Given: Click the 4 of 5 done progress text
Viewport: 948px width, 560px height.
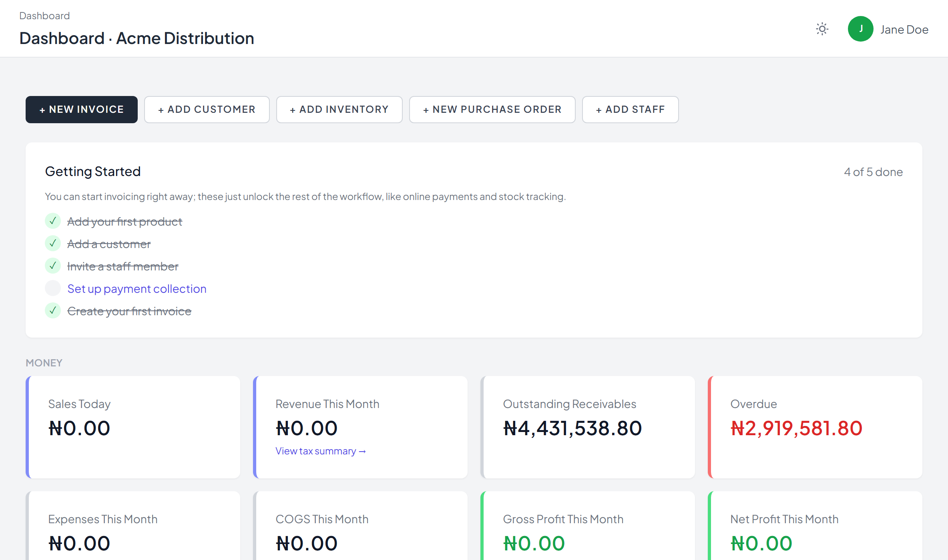Looking at the screenshot, I should [x=873, y=172].
